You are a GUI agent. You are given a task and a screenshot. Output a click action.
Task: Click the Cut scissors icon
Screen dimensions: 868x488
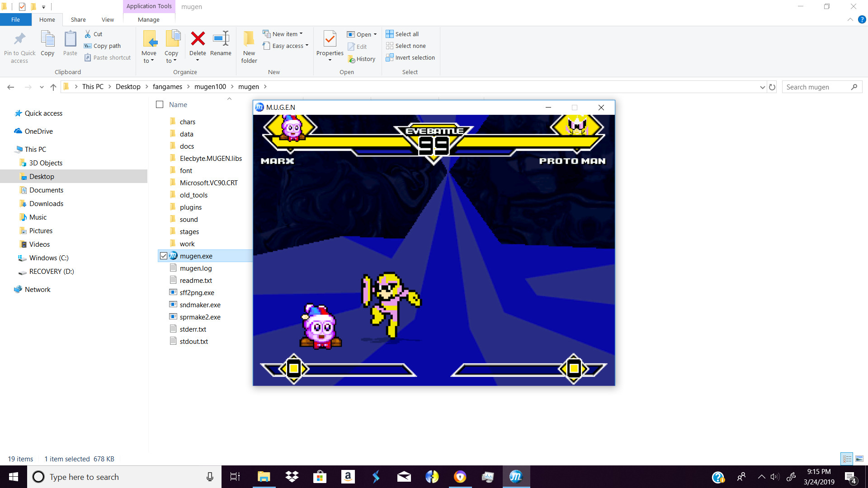pyautogui.click(x=88, y=34)
